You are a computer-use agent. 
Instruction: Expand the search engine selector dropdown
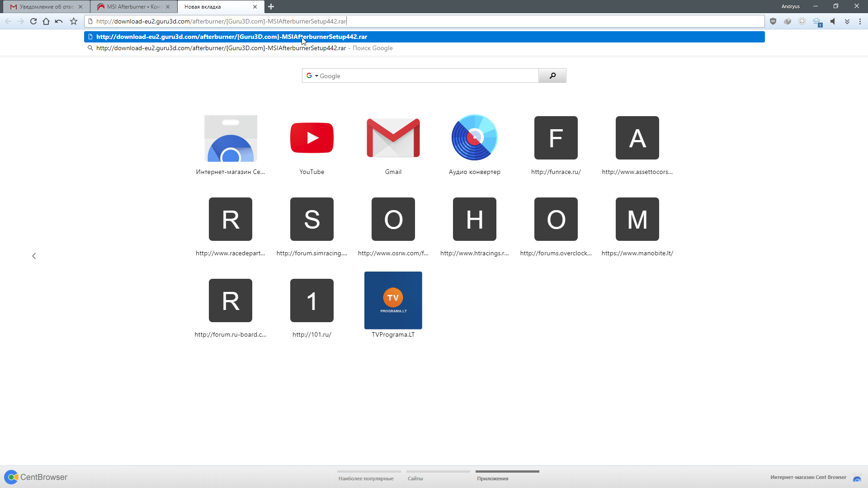316,76
